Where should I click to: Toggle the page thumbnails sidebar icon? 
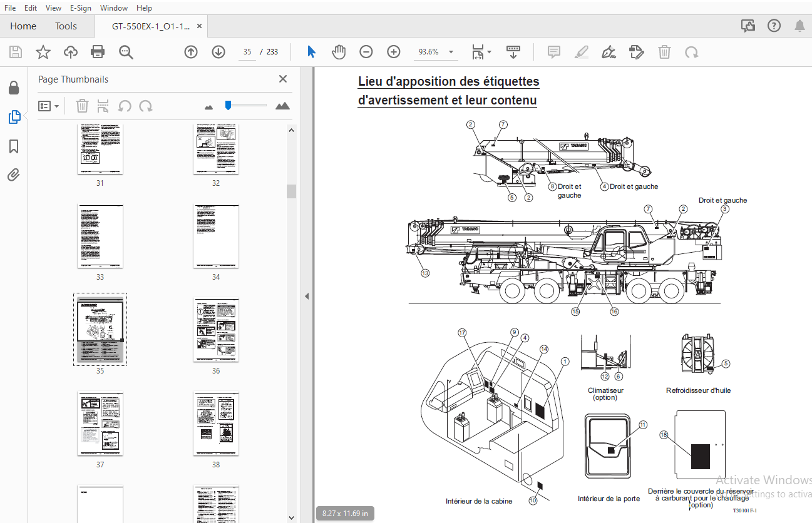pyautogui.click(x=14, y=117)
